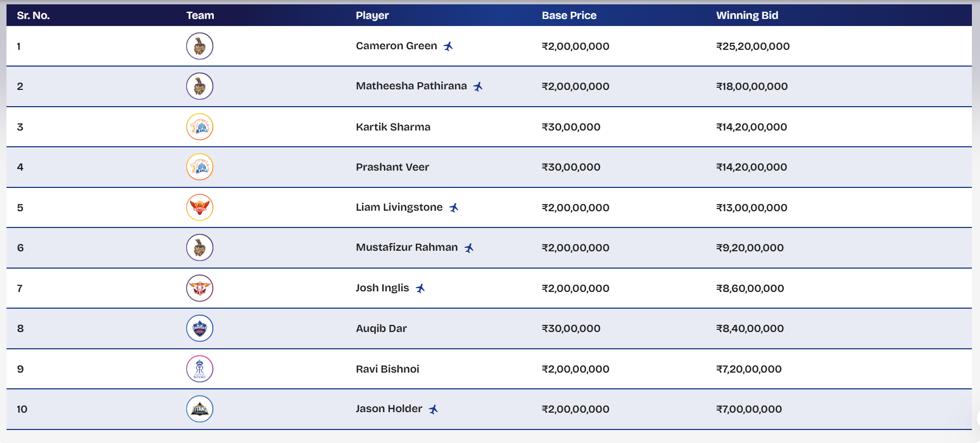Click the Gujarat Titans logo beside Jason Holder
The image size is (980, 443).
coord(199,409)
